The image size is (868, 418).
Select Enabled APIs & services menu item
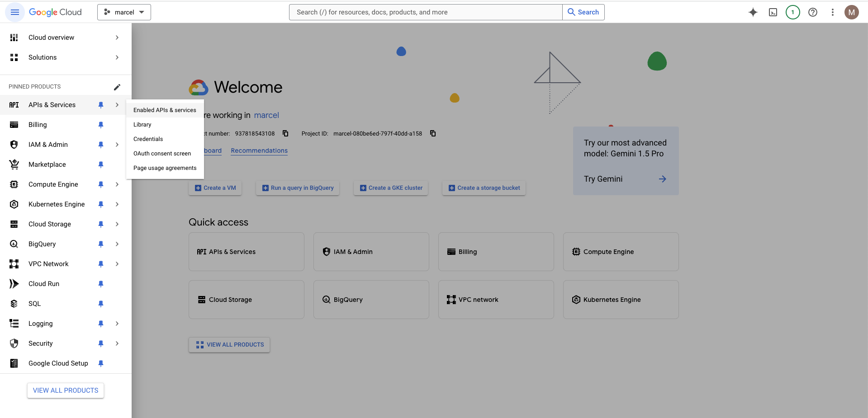pyautogui.click(x=165, y=110)
